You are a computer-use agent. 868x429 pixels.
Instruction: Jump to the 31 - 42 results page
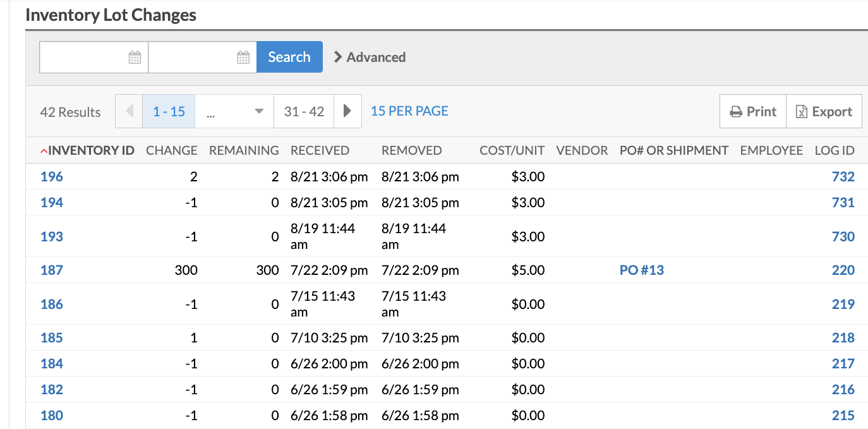point(304,111)
